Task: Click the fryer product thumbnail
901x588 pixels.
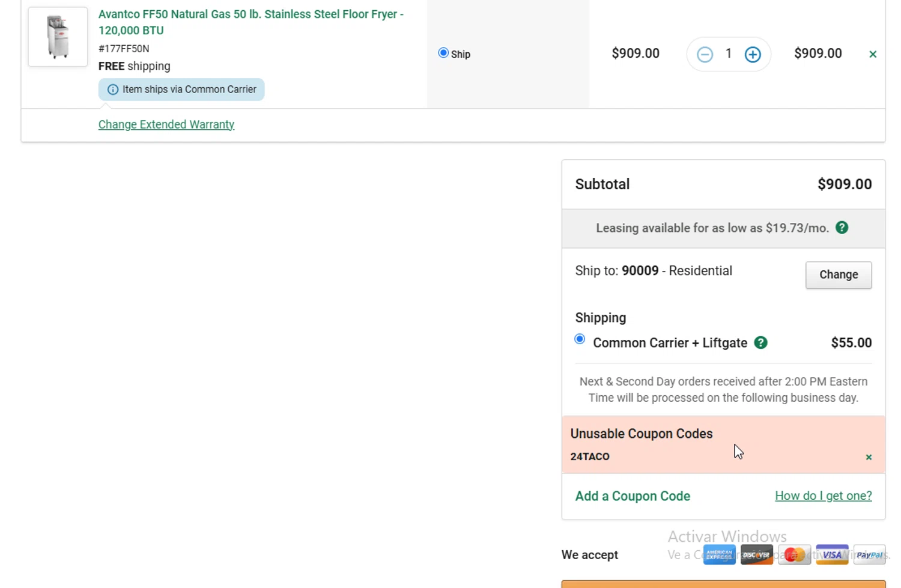Action: pyautogui.click(x=58, y=37)
